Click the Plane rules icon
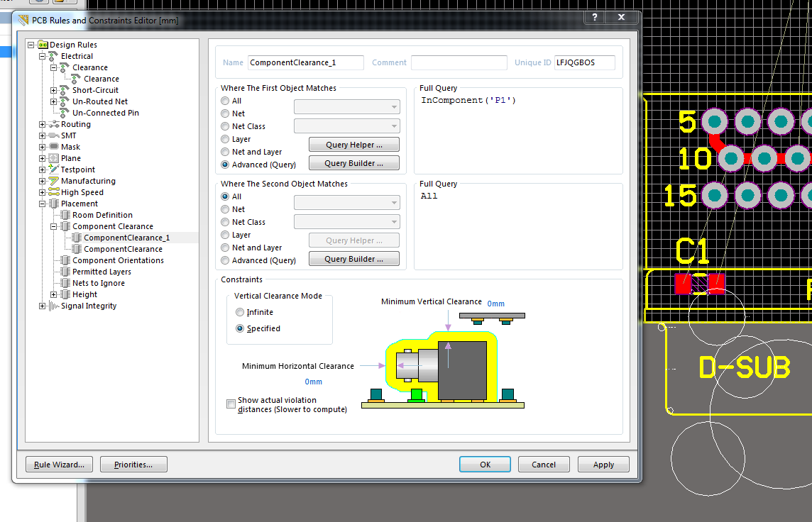This screenshot has width=812, height=522. (x=53, y=158)
